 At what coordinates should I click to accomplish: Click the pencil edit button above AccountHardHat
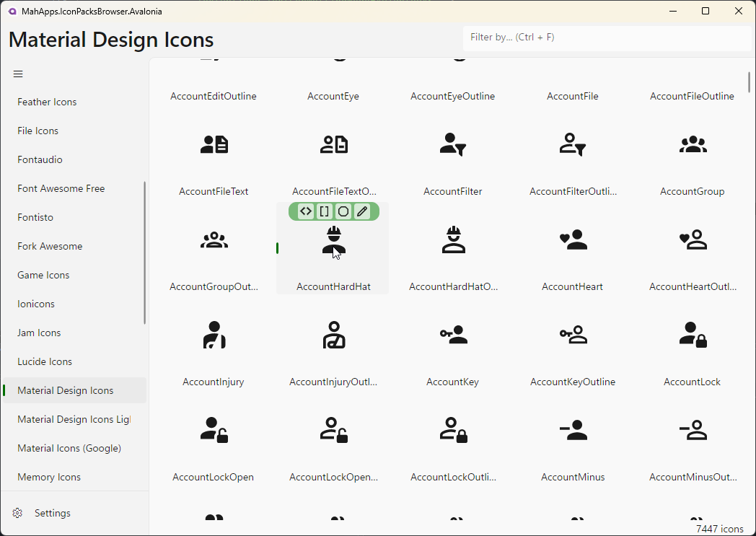tap(362, 211)
